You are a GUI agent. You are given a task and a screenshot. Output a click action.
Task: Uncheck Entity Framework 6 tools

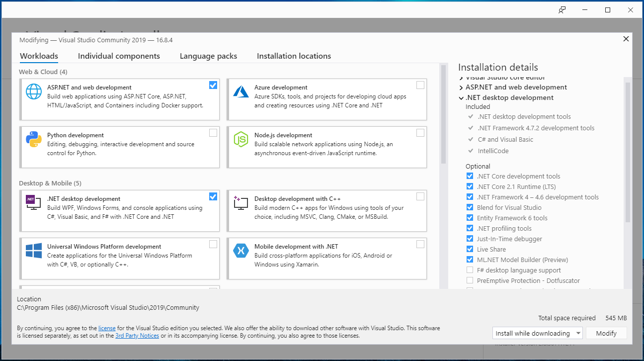point(470,218)
